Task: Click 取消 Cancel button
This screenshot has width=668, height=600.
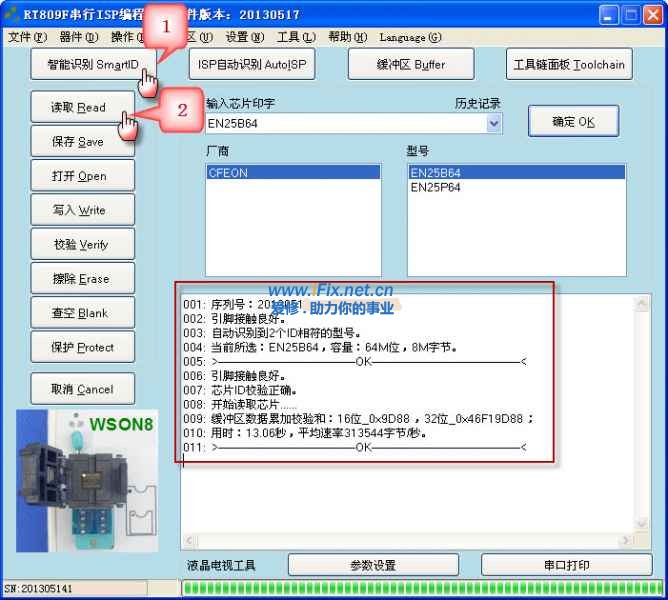Action: [83, 389]
